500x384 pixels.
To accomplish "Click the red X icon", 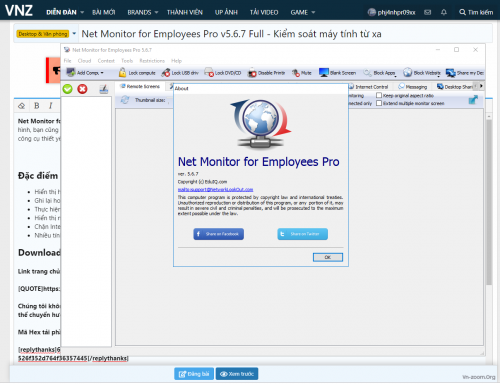I will tap(82, 89).
